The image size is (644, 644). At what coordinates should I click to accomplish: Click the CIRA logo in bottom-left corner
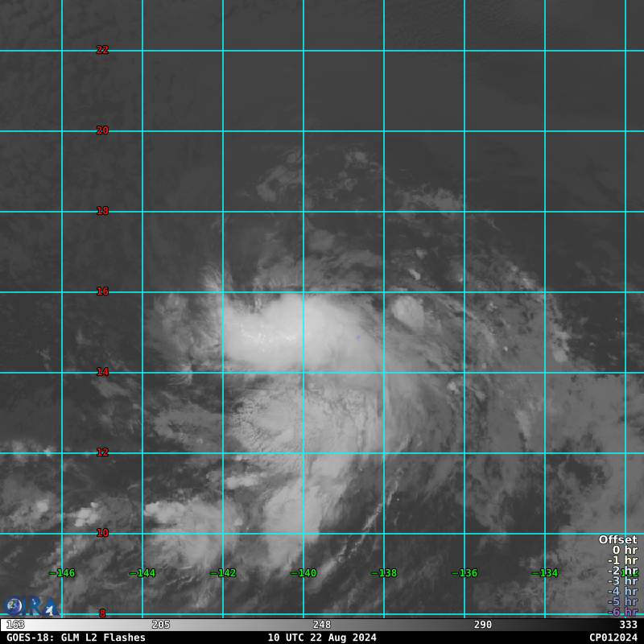[x=31, y=605]
